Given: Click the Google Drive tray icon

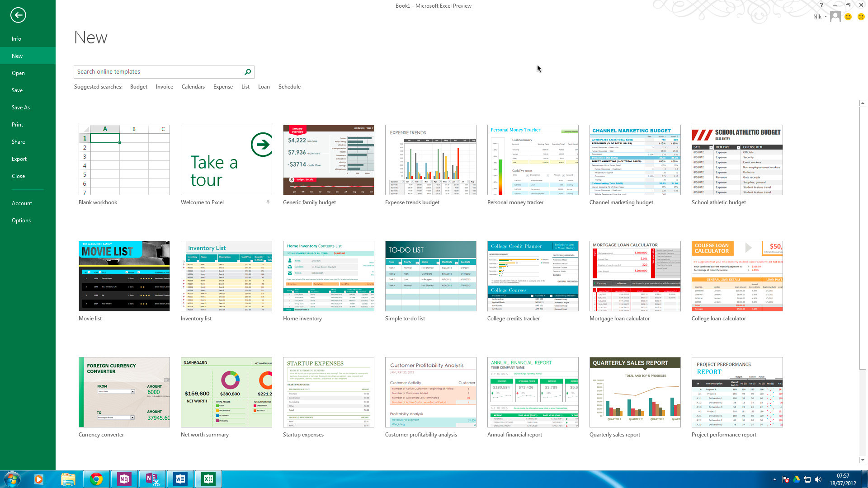Looking at the screenshot, I should coord(796,479).
